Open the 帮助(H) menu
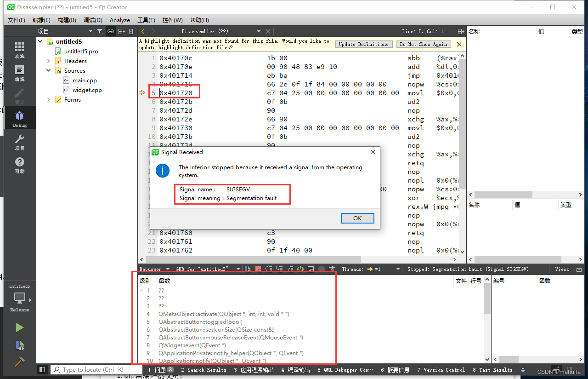 (x=199, y=20)
